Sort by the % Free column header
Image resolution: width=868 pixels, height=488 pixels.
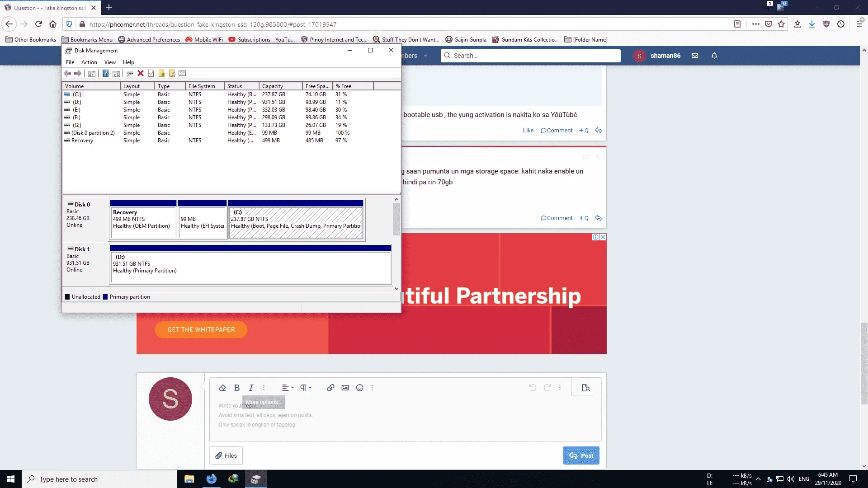(353, 86)
